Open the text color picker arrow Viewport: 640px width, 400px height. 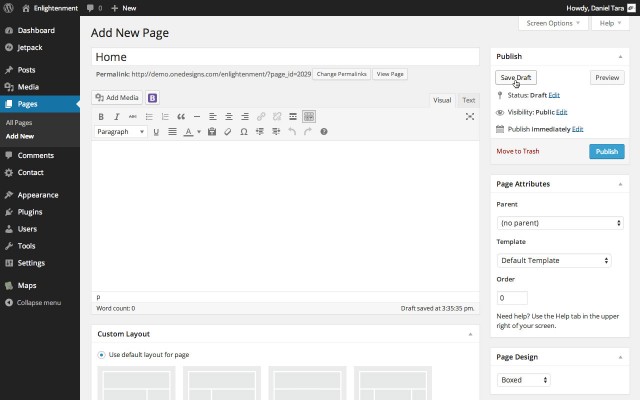click(199, 132)
